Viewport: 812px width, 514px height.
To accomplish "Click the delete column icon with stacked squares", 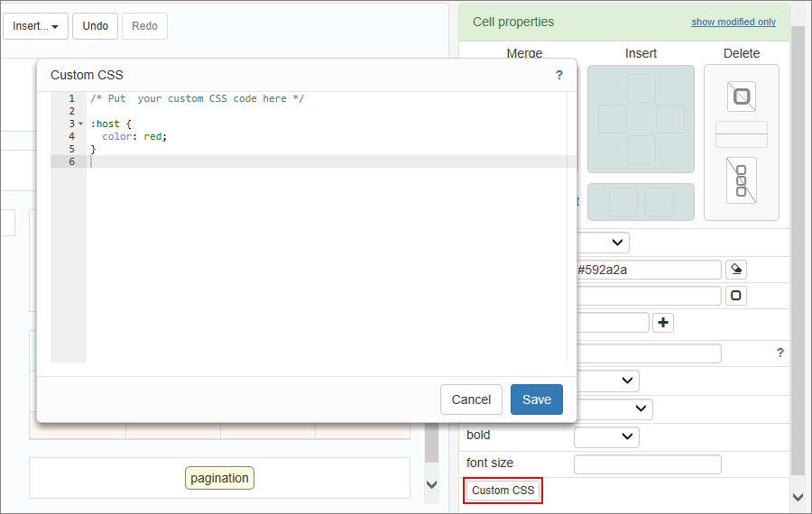I will 742,180.
